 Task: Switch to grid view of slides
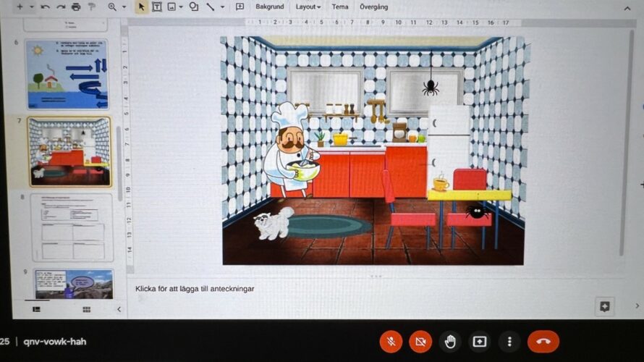click(86, 309)
